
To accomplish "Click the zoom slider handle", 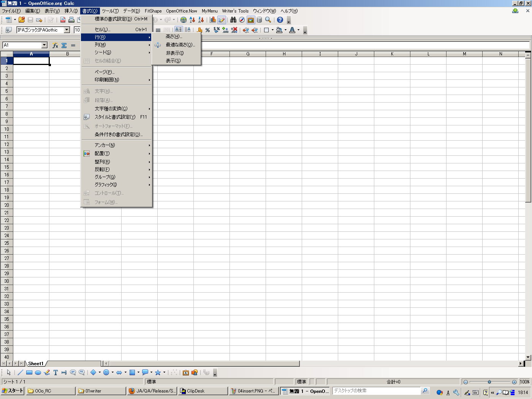I will (x=489, y=382).
